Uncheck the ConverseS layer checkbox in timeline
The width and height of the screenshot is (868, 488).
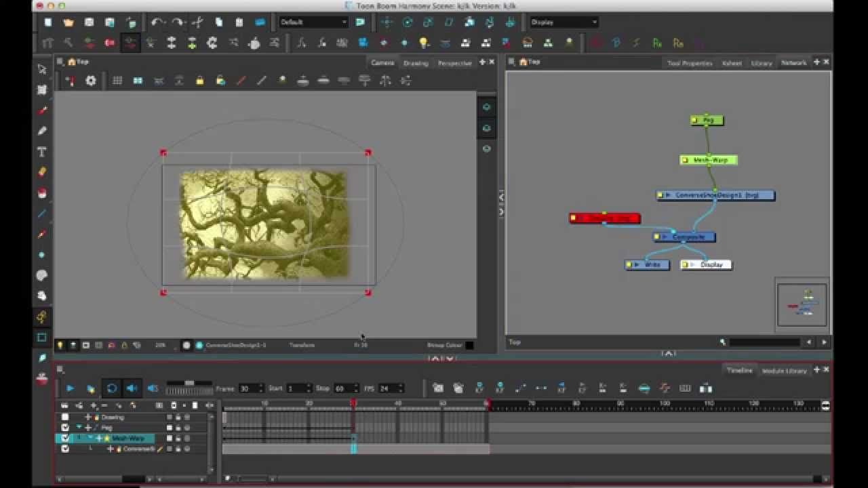coord(65,449)
